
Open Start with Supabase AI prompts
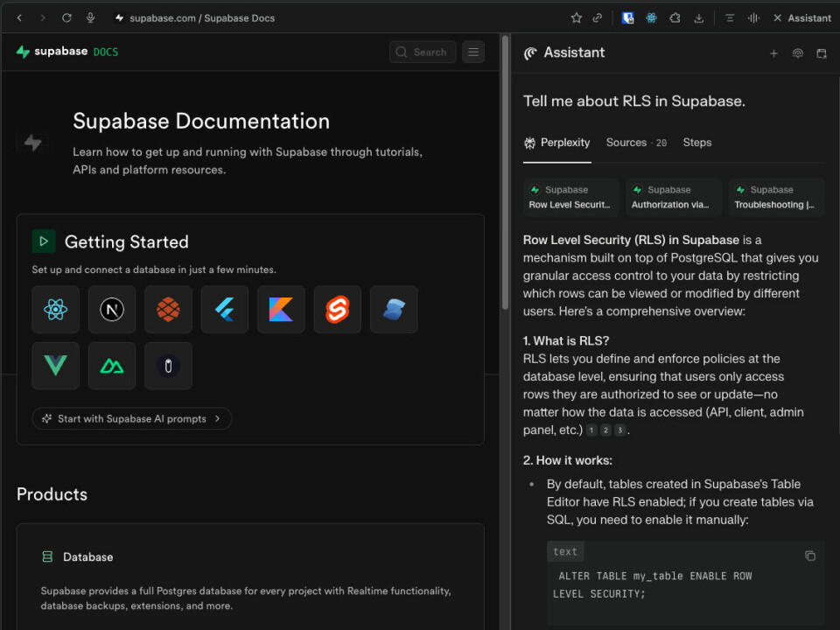coord(132,418)
